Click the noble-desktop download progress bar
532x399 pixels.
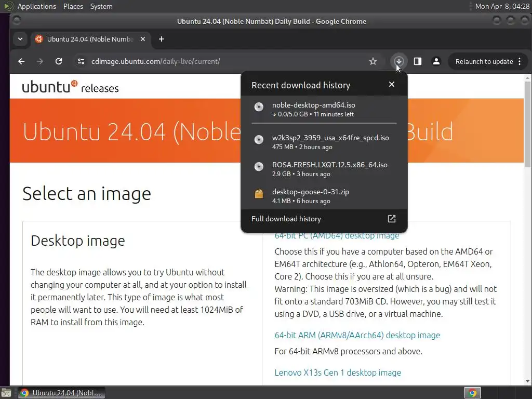coord(324,124)
